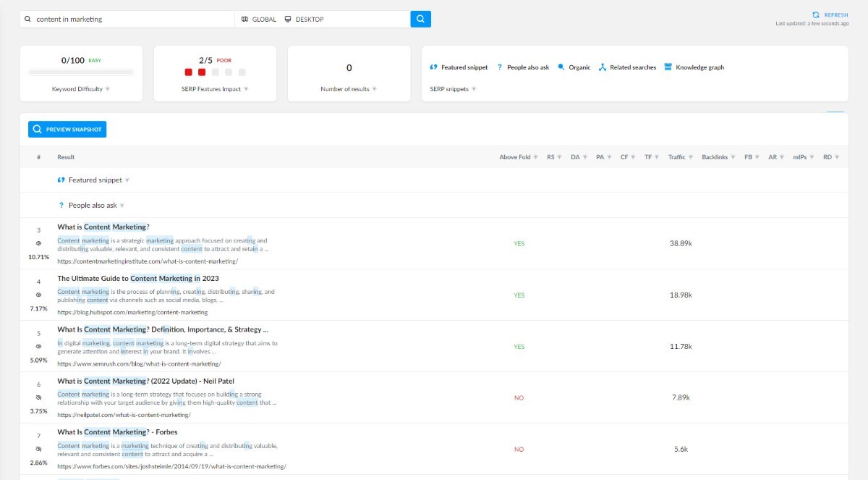Sort by the mIPs column header
Screen dimensions: 868x480
804,157
